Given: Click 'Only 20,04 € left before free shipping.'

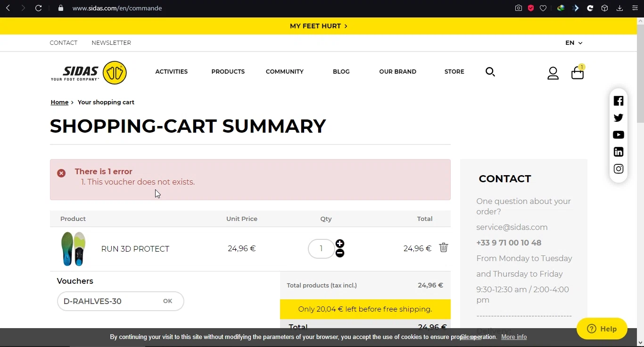Looking at the screenshot, I should click(365, 309).
